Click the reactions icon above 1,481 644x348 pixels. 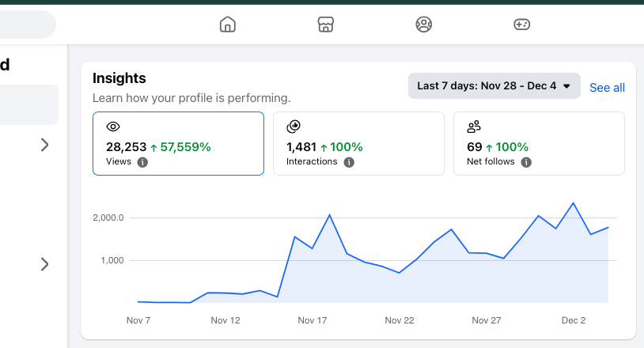click(x=294, y=126)
